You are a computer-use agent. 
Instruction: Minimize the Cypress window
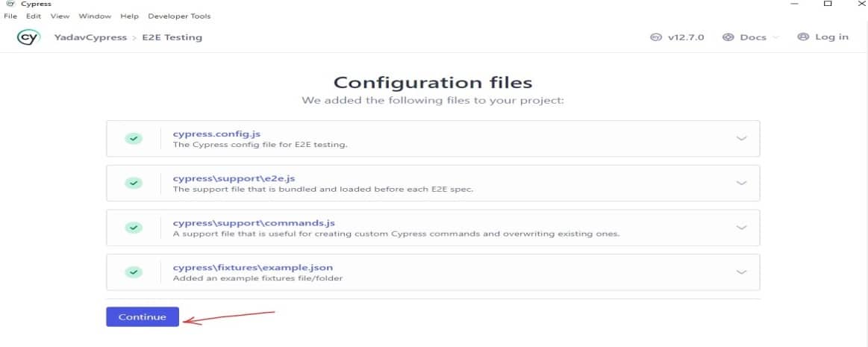point(795,4)
